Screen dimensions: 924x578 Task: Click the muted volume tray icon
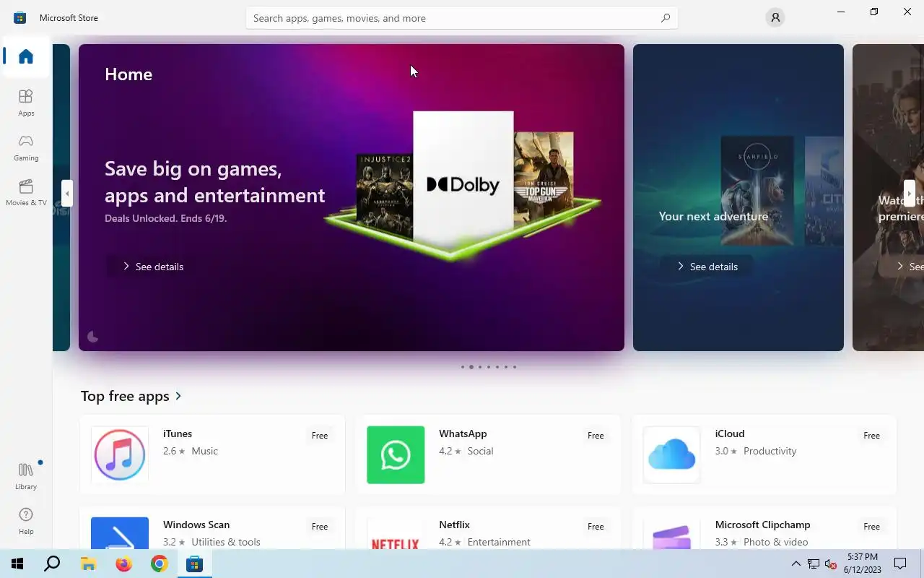point(830,564)
